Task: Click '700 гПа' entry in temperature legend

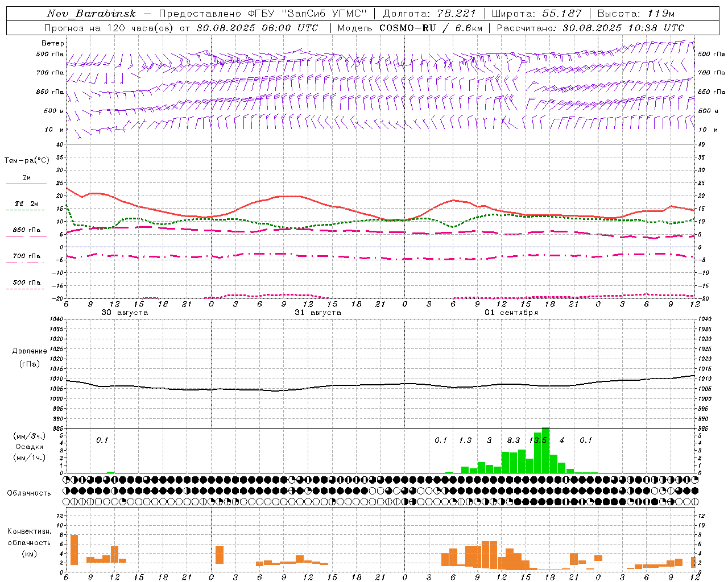Action: [27, 256]
